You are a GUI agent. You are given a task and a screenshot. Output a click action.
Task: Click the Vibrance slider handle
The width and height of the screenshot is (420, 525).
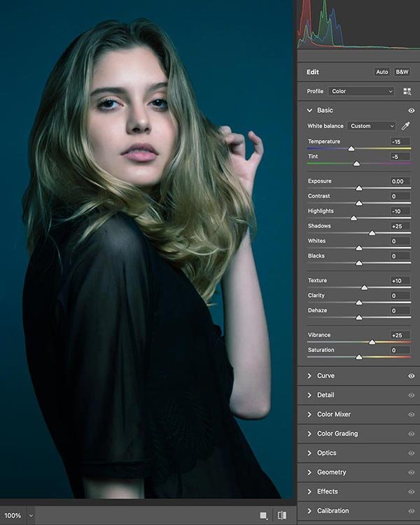coord(372,342)
